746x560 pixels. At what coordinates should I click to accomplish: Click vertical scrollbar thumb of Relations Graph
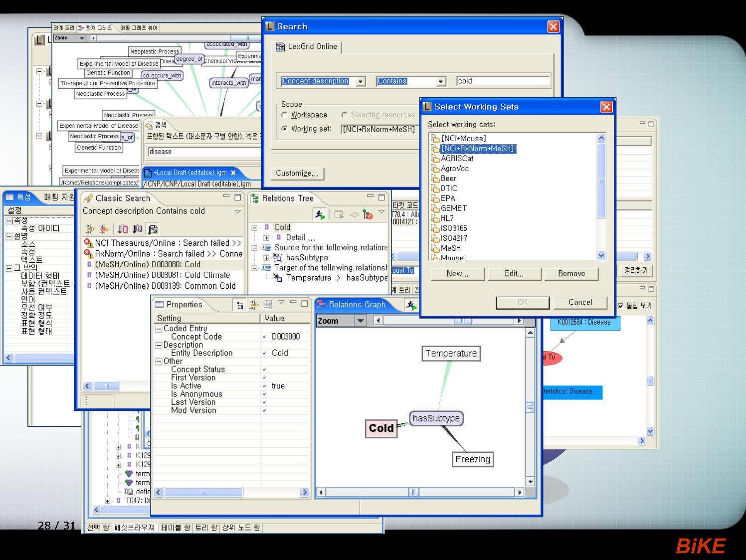coord(530,407)
